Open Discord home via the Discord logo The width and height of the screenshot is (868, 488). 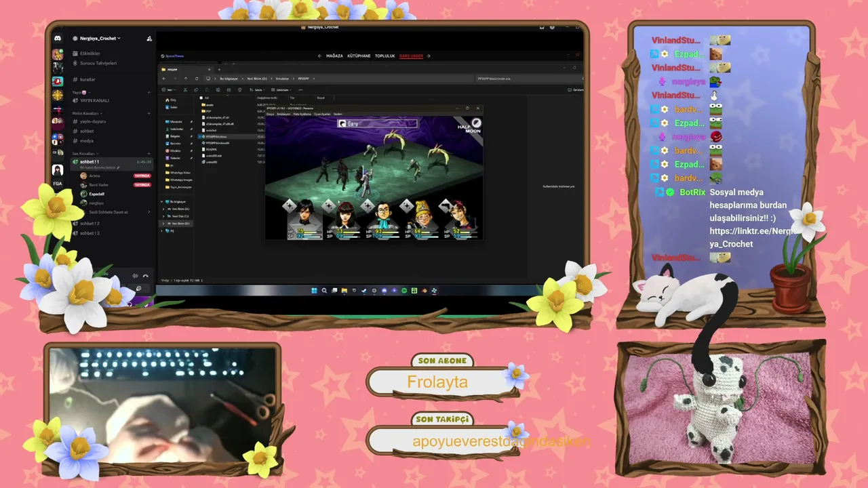pyautogui.click(x=58, y=39)
